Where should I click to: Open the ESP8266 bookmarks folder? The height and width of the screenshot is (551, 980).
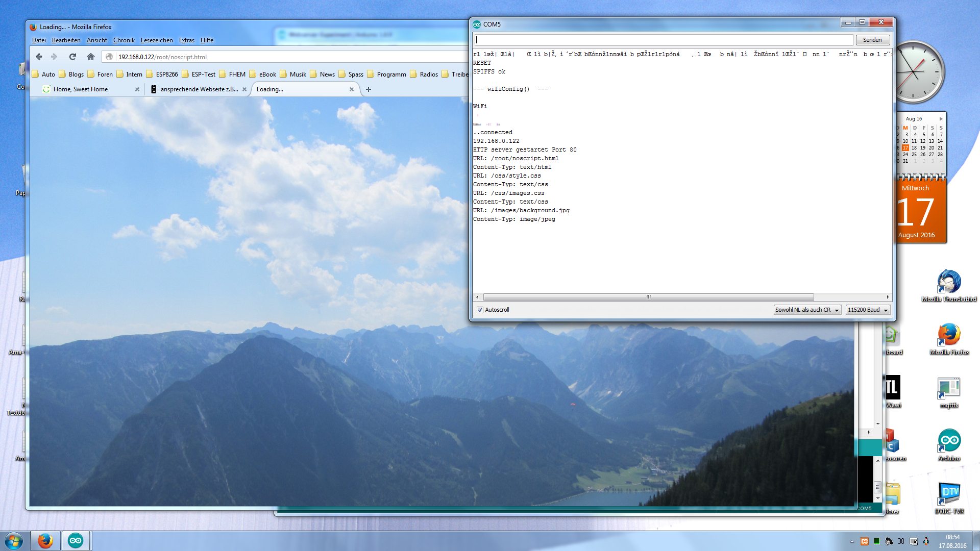pos(162,74)
